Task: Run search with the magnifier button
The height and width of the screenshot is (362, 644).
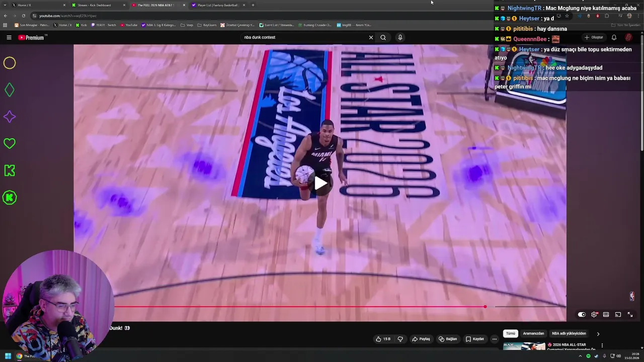Action: pyautogui.click(x=383, y=37)
